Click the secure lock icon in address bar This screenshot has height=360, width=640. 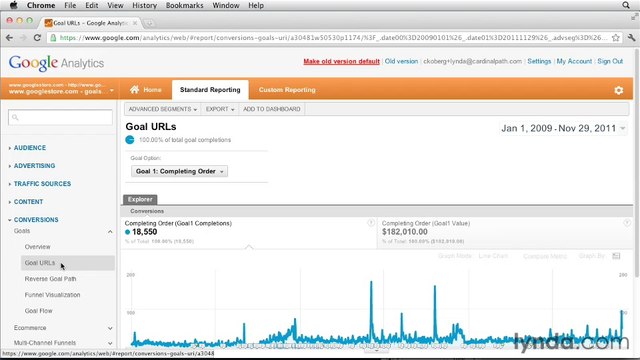(53, 38)
